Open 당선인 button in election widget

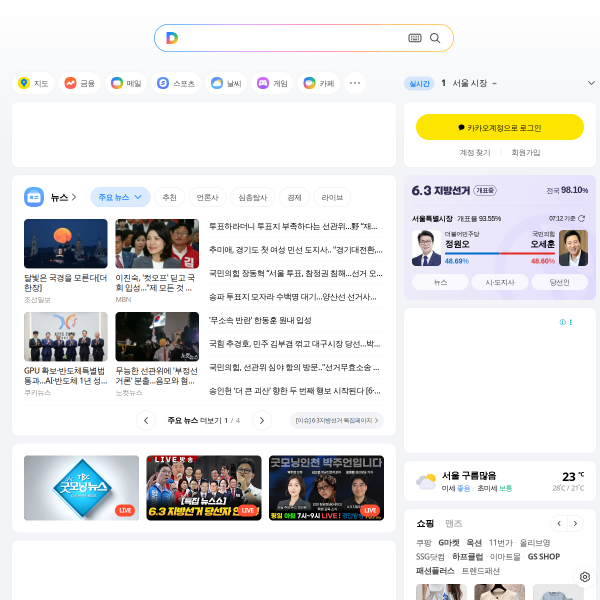559,282
